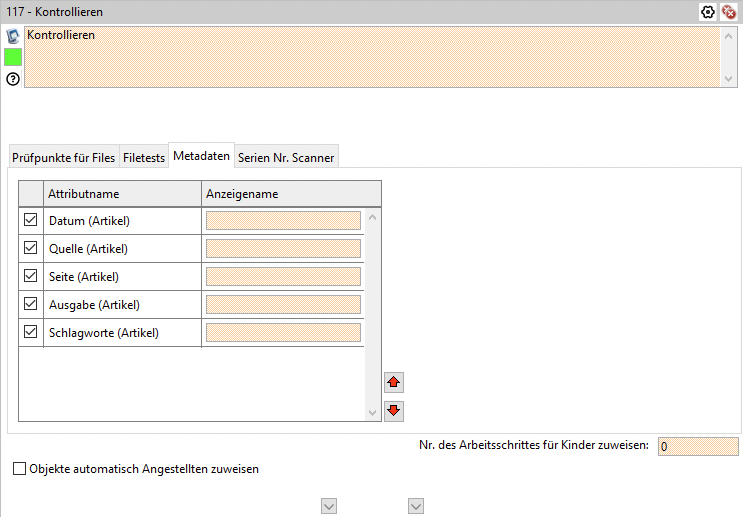Uncheck the Datum (Artikel) checkbox
The width and height of the screenshot is (743, 517).
[30, 220]
